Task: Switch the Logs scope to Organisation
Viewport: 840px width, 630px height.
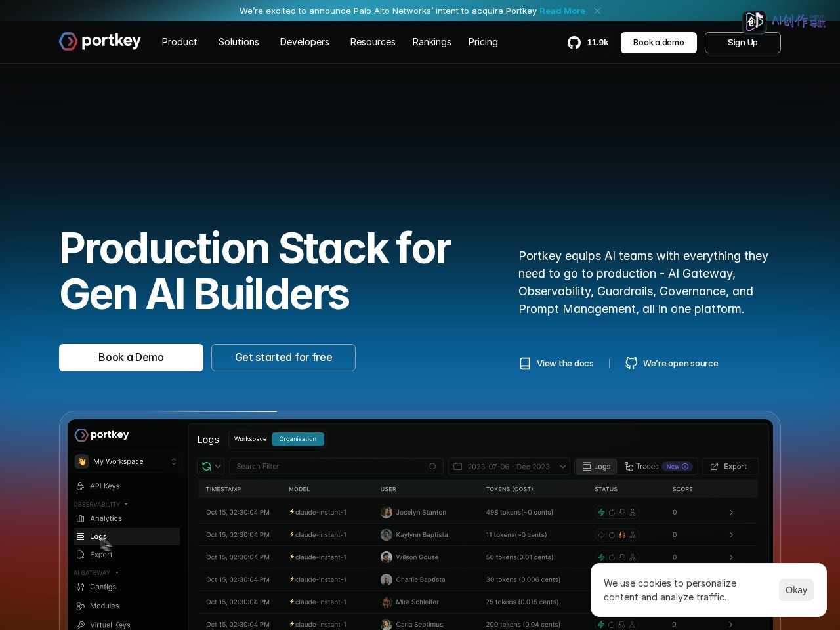Action: point(297,439)
